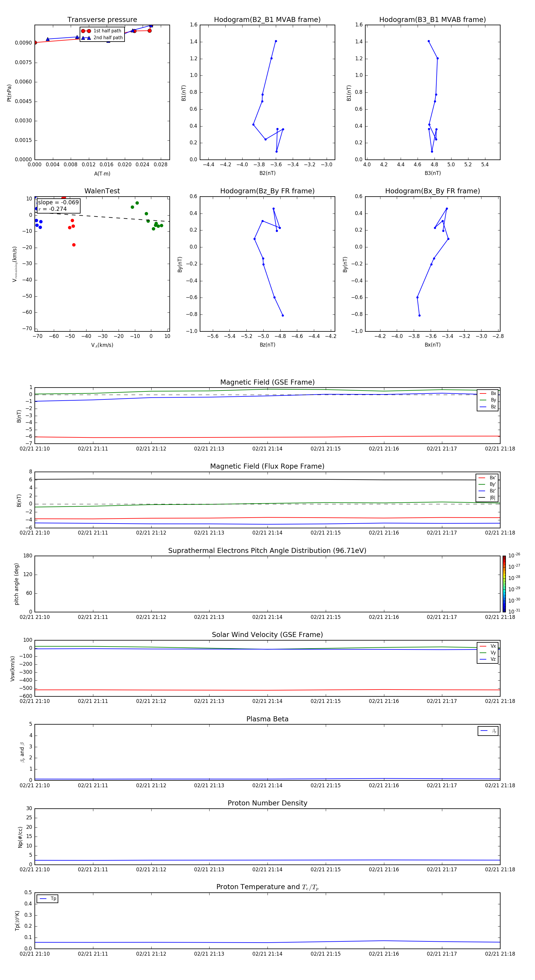Click the top data point in B2_B1 hodogram
Image resolution: width=535 pixels, height=980 pixels.
pyautogui.click(x=276, y=41)
